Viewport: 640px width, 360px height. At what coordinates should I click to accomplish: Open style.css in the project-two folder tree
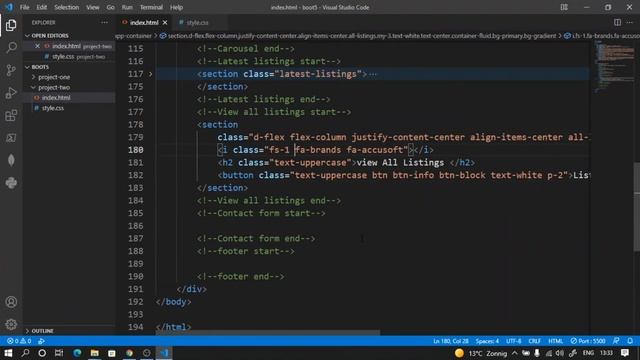click(x=53, y=108)
